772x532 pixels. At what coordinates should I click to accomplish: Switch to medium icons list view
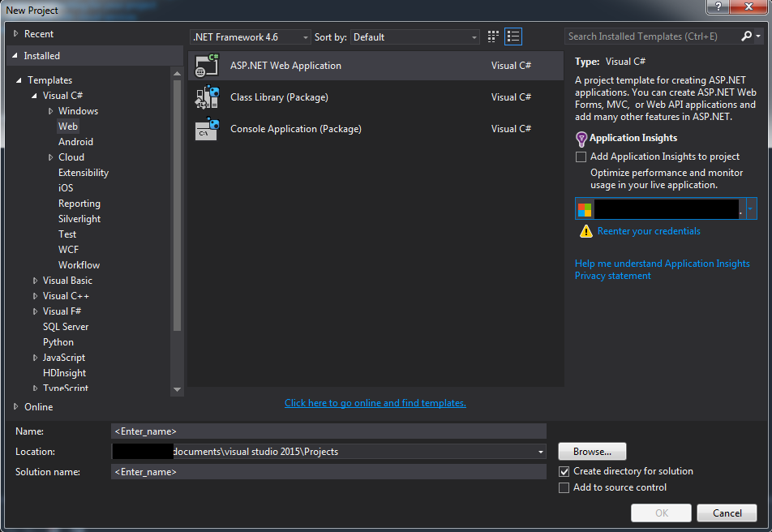tap(513, 36)
